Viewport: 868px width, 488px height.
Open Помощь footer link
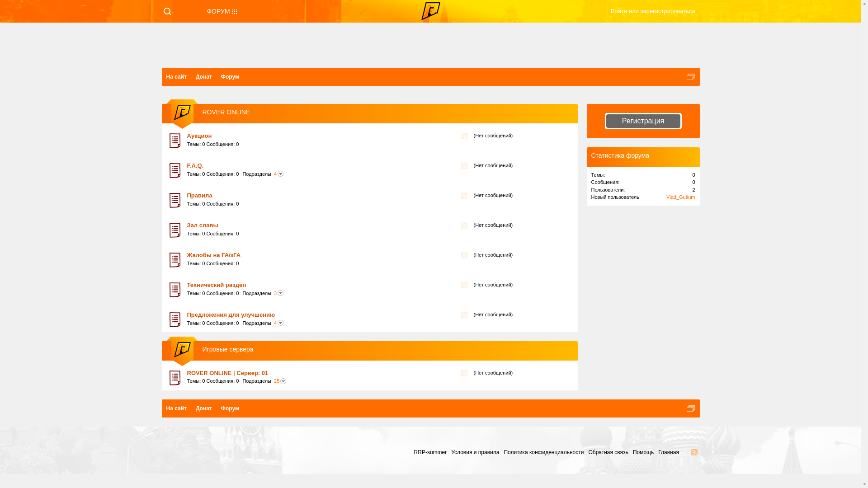(643, 452)
